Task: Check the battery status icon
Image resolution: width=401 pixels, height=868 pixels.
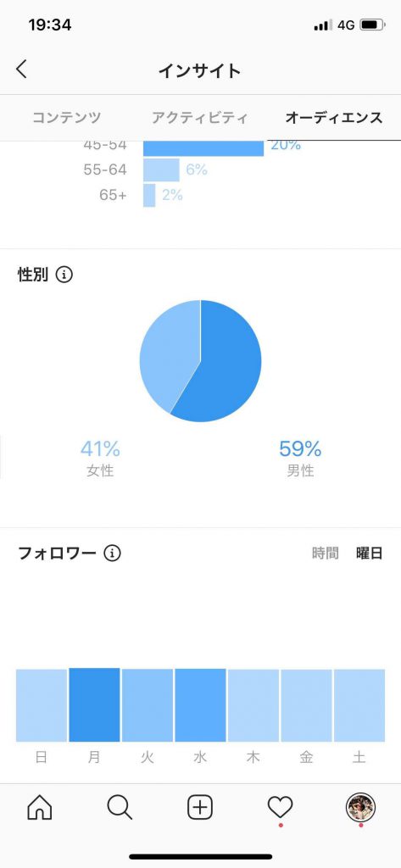Action: 372,25
